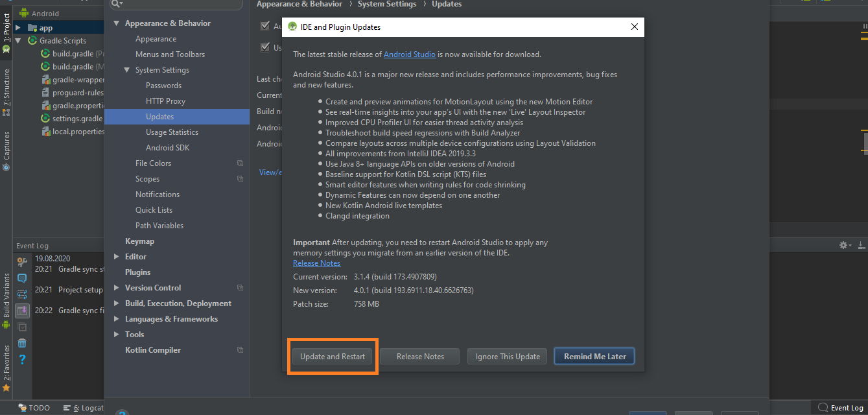Screen dimensions: 868x415
Task: Select Passwords settings
Action: point(163,86)
